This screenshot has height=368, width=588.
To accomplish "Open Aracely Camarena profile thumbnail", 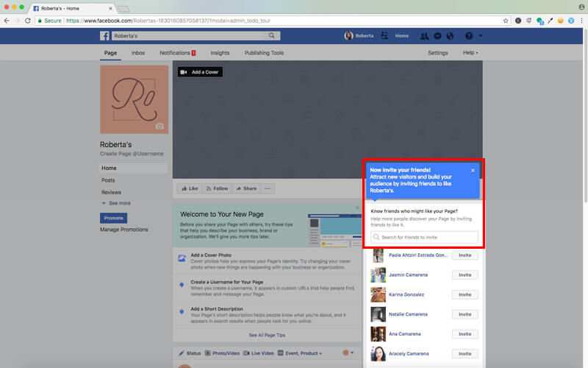I will coord(378,354).
